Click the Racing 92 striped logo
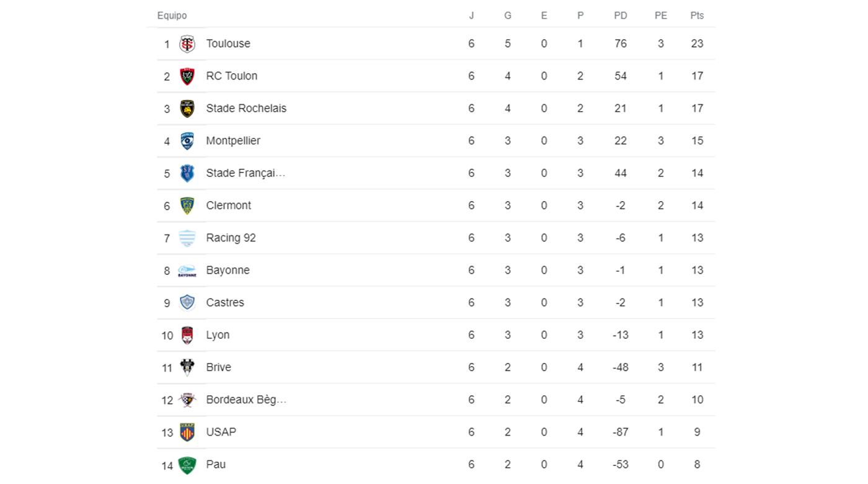Image resolution: width=868 pixels, height=484 pixels. (187, 238)
